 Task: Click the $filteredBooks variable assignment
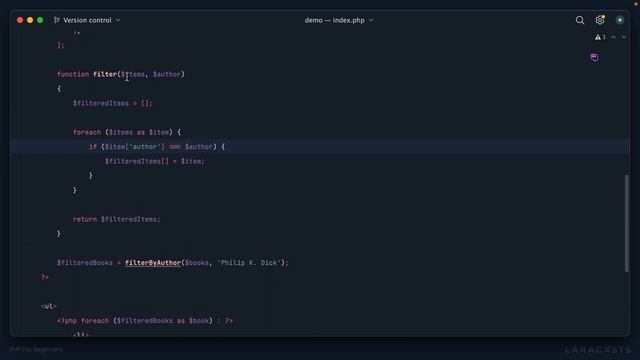(x=84, y=262)
